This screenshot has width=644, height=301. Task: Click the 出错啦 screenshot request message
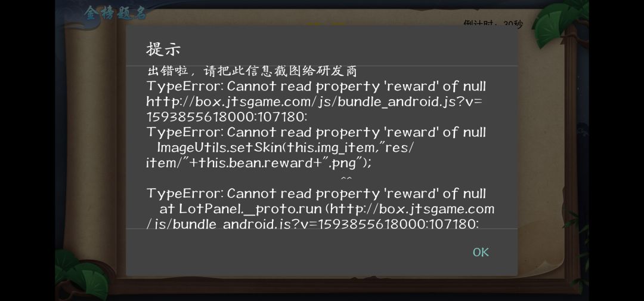(x=252, y=70)
